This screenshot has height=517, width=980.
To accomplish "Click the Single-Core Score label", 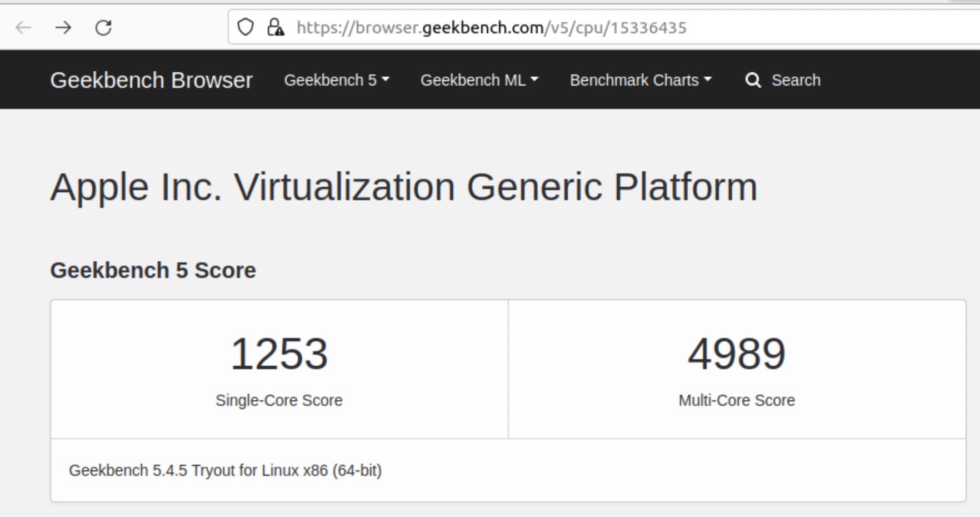I will tap(279, 400).
